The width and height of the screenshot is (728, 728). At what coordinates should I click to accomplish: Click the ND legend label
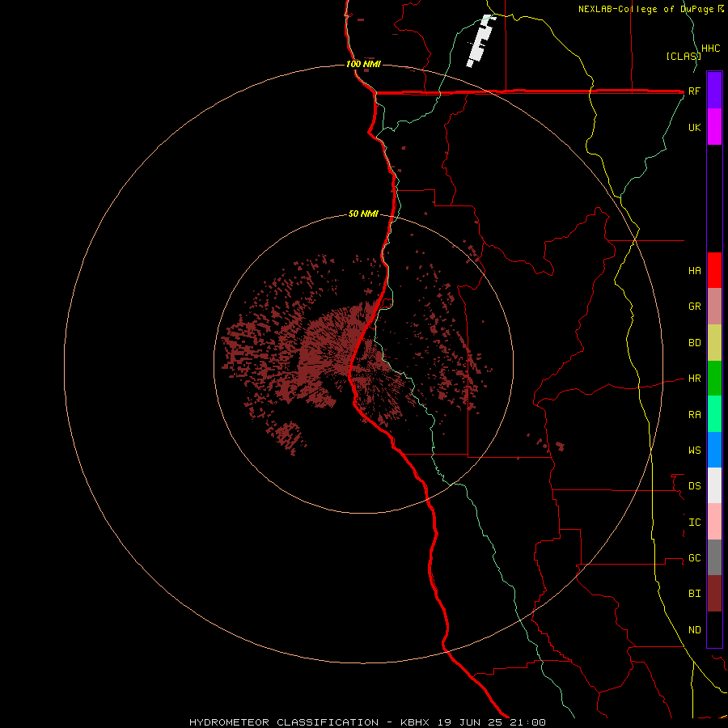[695, 630]
